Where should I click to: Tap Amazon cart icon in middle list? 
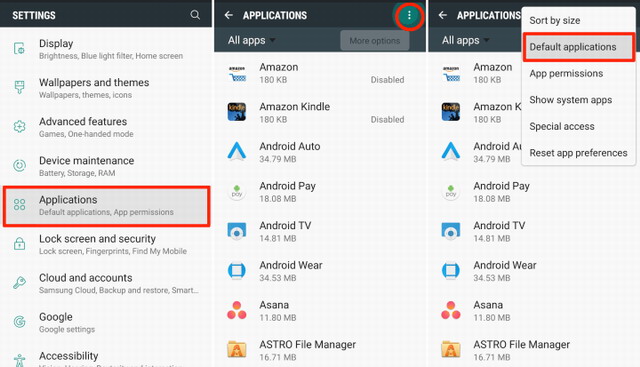237,73
